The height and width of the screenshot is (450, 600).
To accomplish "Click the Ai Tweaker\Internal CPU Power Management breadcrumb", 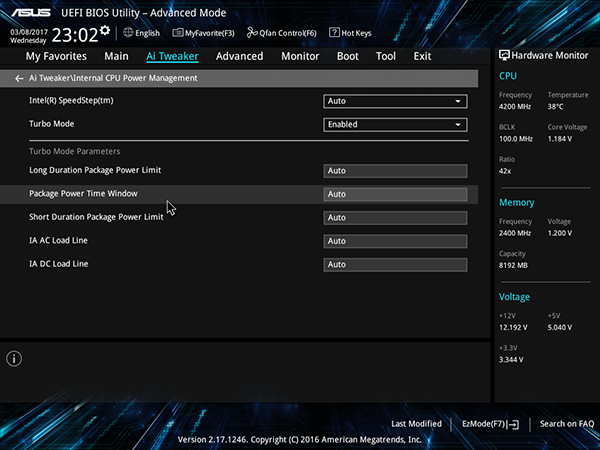I will click(113, 78).
